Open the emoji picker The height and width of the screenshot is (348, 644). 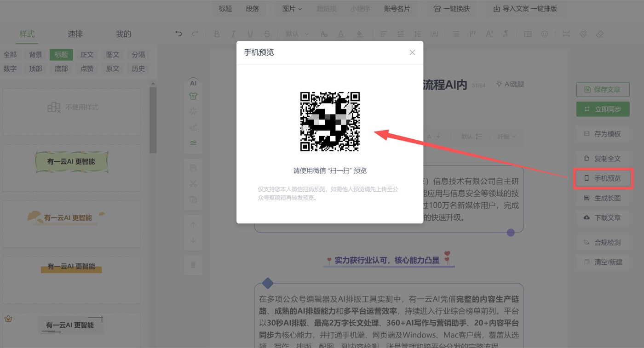coord(545,34)
